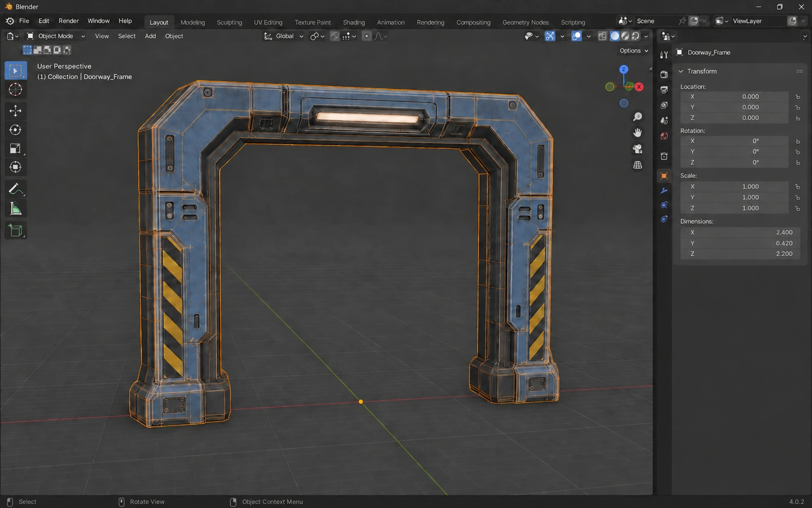Viewport: 812px width, 508px height.
Task: Click the hand pan-view icon
Action: (x=637, y=133)
